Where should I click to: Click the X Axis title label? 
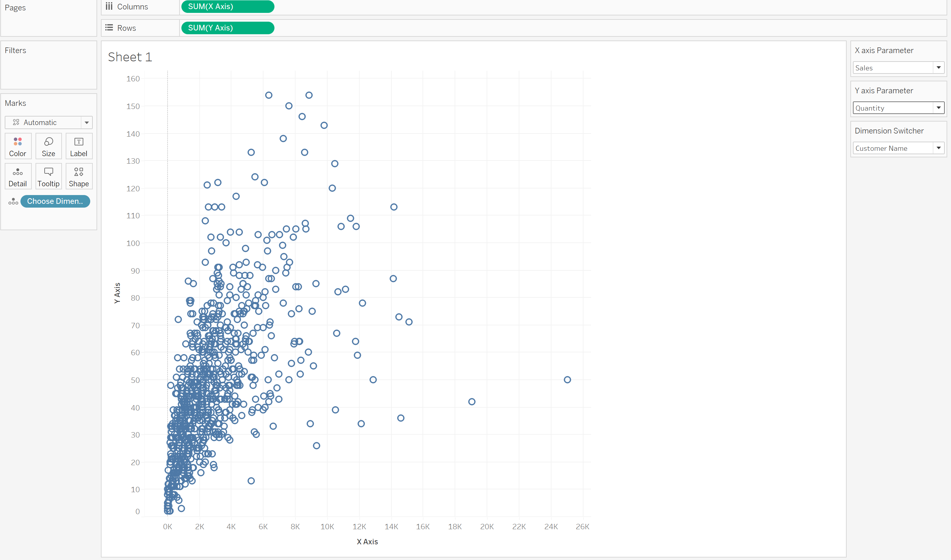367,541
